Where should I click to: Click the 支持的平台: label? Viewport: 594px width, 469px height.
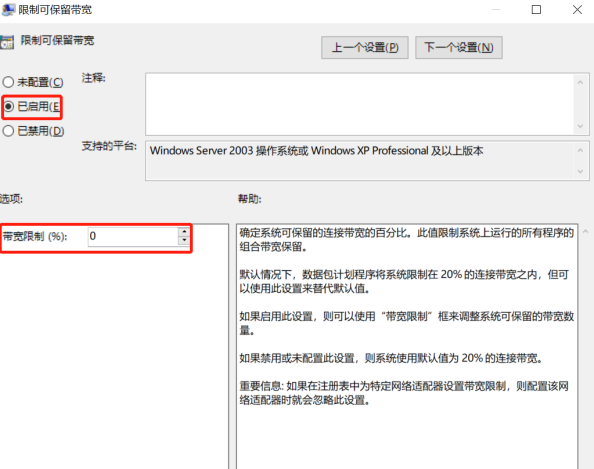[109, 146]
